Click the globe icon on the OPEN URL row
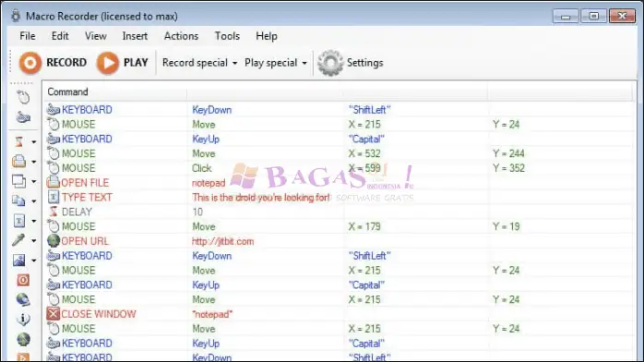This screenshot has width=644, height=362. tap(53, 241)
